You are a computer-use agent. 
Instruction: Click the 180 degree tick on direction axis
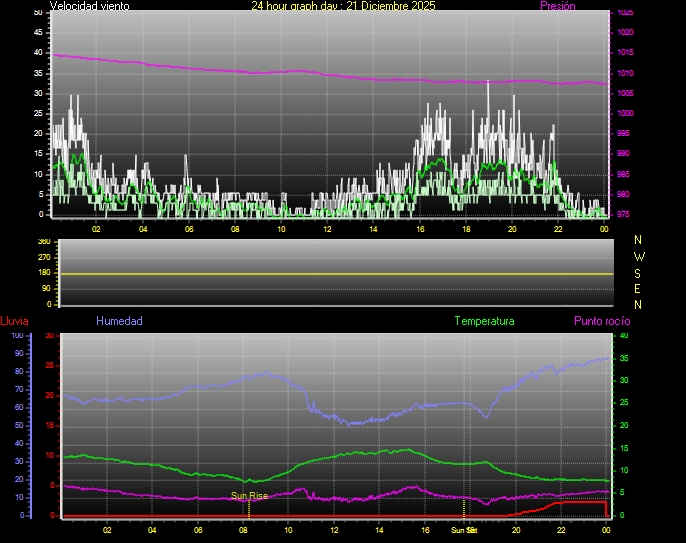(42, 273)
